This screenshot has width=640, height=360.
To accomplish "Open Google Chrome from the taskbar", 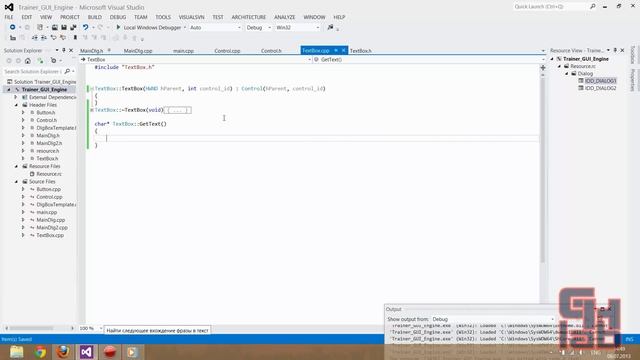I will click(40, 352).
